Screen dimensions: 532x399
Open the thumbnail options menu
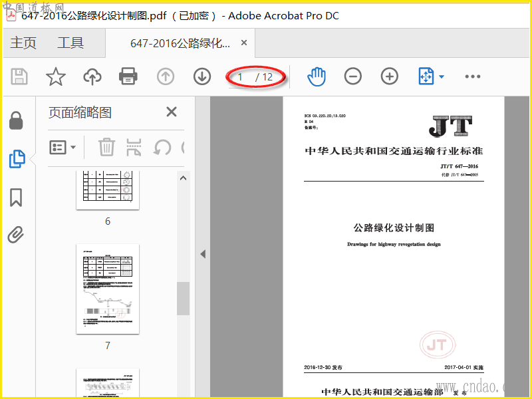pos(63,148)
